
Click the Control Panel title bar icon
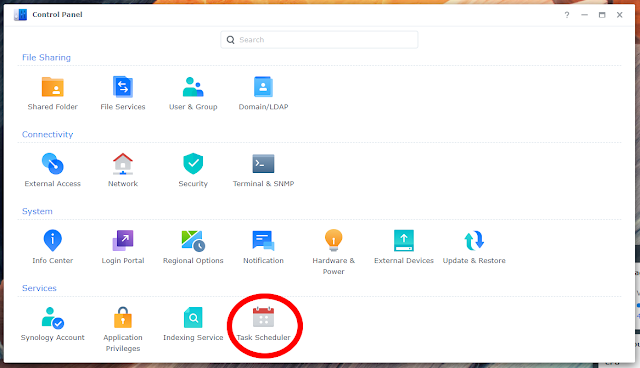tap(20, 15)
